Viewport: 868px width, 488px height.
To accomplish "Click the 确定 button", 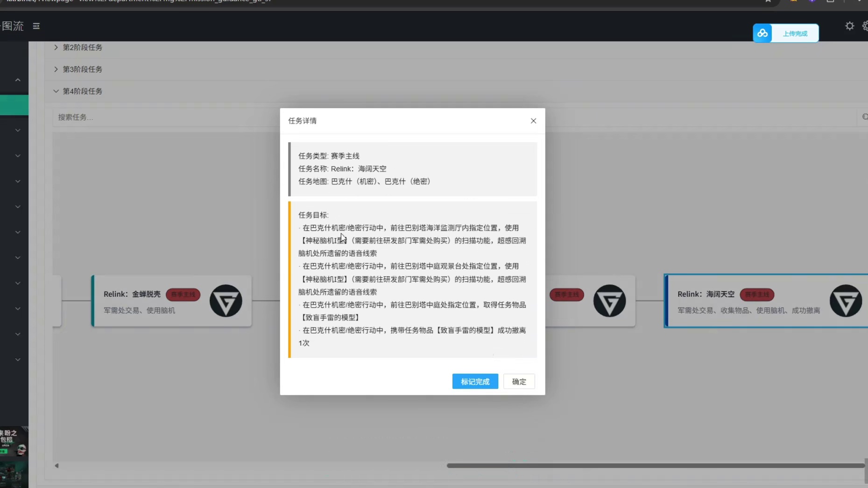I will (519, 382).
